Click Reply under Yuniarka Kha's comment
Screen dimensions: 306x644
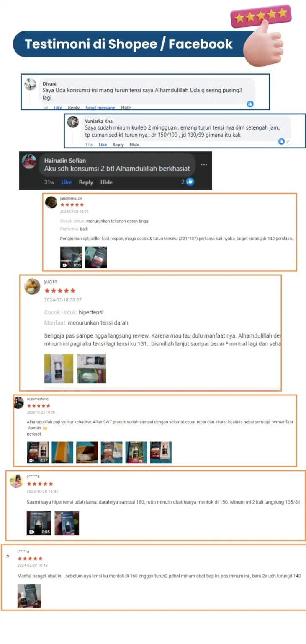[x=118, y=145]
